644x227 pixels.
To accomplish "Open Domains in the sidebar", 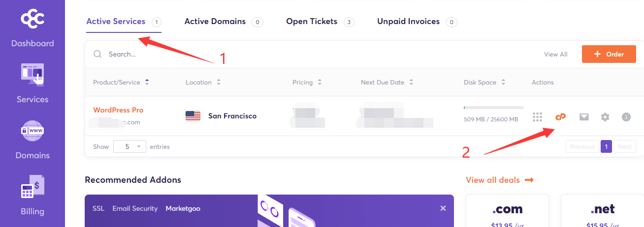I will point(32,140).
